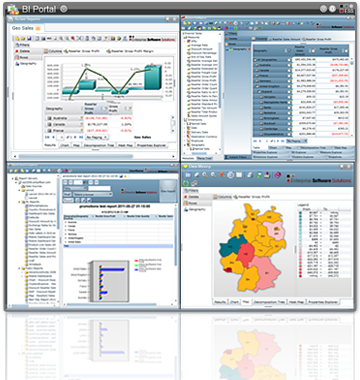
Task: Switch to Map tab in Geo Sales report
Action: pos(76,146)
